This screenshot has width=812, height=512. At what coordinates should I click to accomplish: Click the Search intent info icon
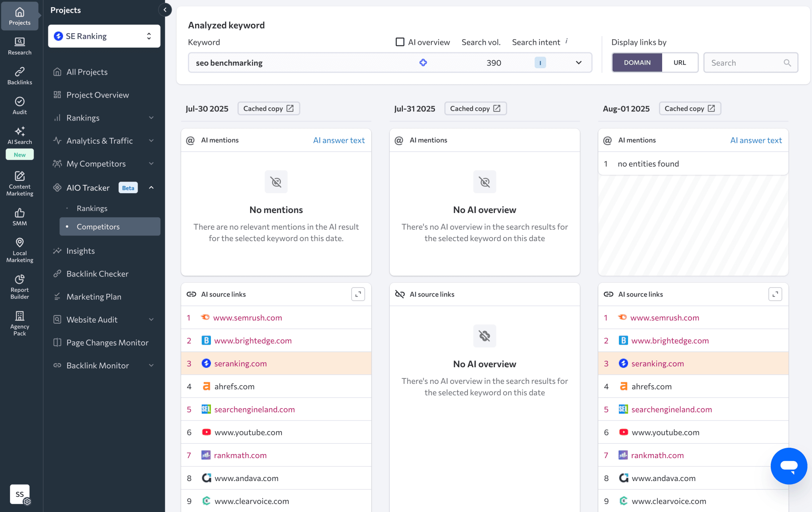click(x=566, y=41)
